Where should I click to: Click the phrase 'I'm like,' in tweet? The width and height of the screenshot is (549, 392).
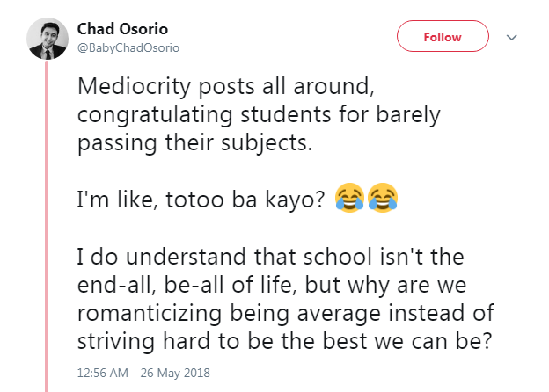[117, 200]
